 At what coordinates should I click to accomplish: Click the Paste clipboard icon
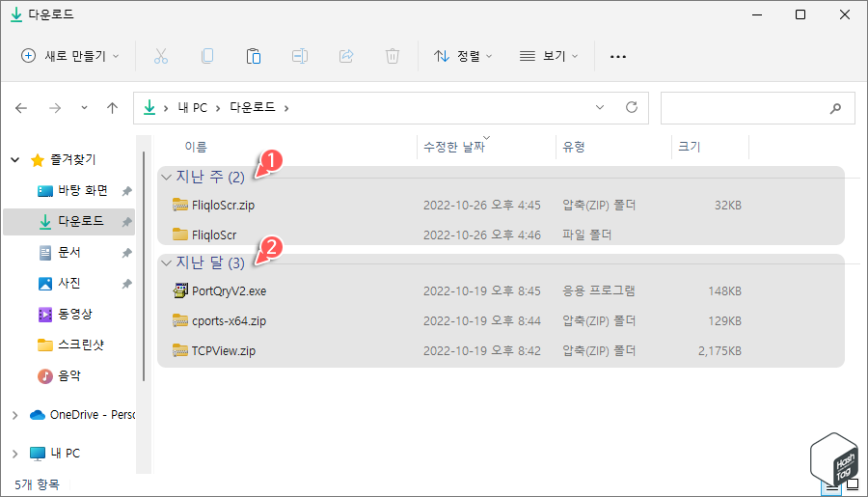coord(254,56)
